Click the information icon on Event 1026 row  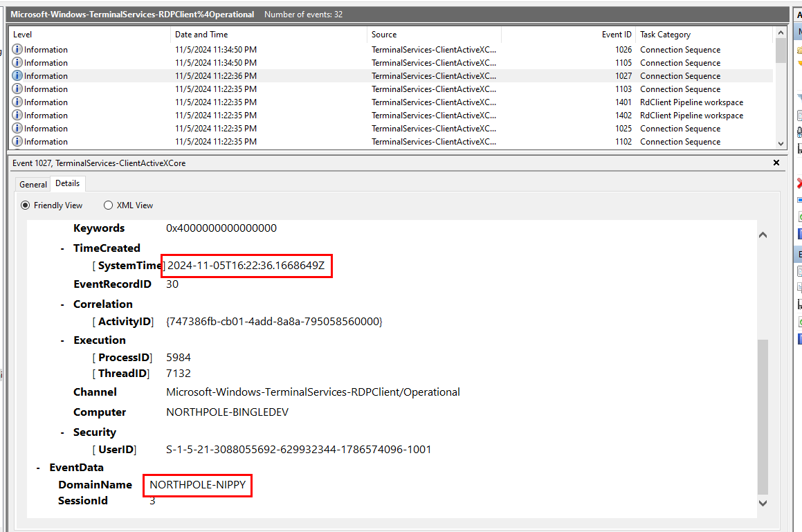[17, 49]
